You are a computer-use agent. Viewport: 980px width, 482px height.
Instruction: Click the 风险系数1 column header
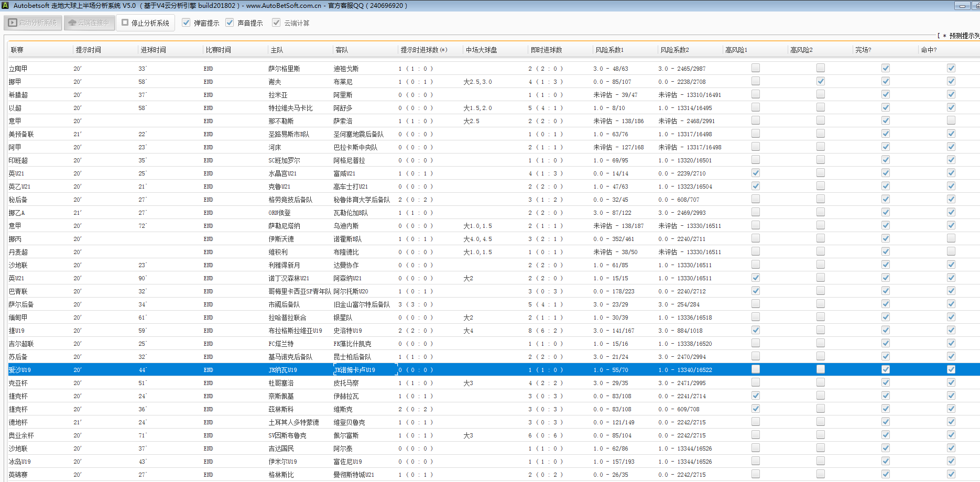point(609,50)
